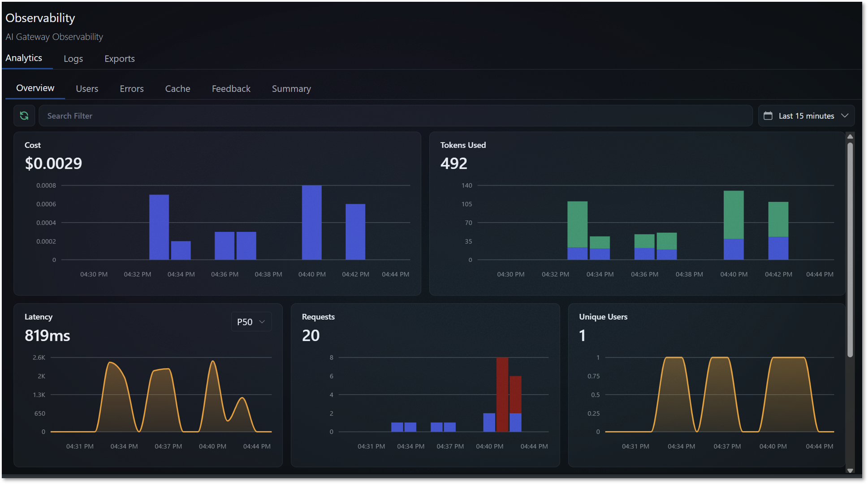Screen dimensions: 868x484
Task: Click the calendar icon in time range selector
Action: 768,116
